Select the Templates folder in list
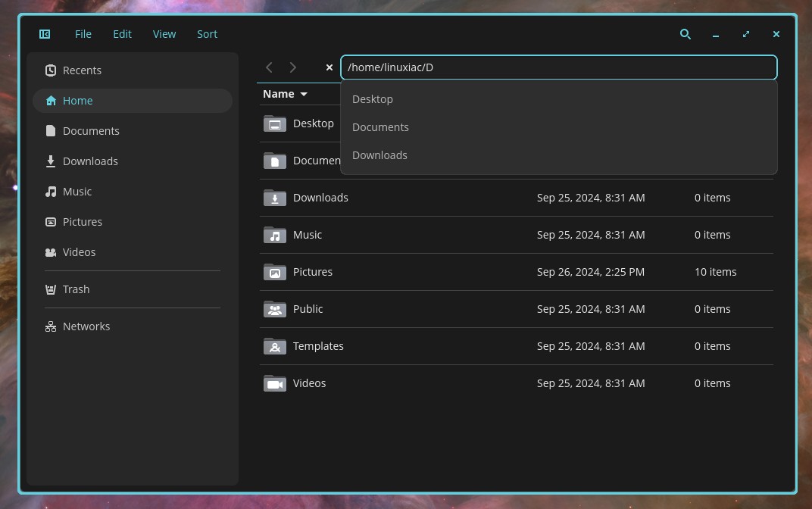 coord(516,346)
